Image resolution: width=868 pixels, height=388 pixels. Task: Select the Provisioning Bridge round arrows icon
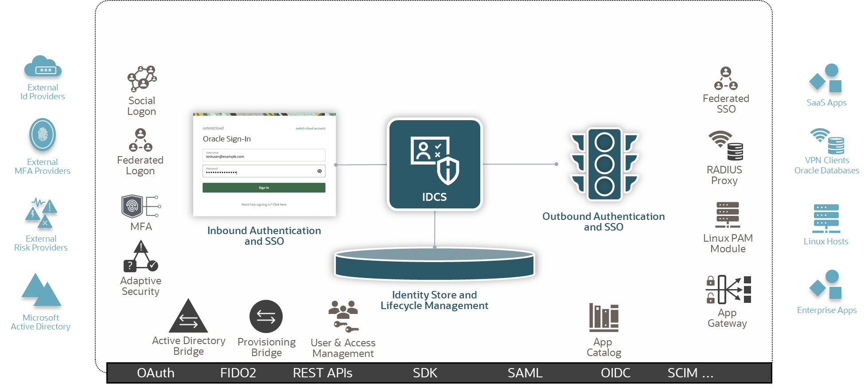(266, 317)
